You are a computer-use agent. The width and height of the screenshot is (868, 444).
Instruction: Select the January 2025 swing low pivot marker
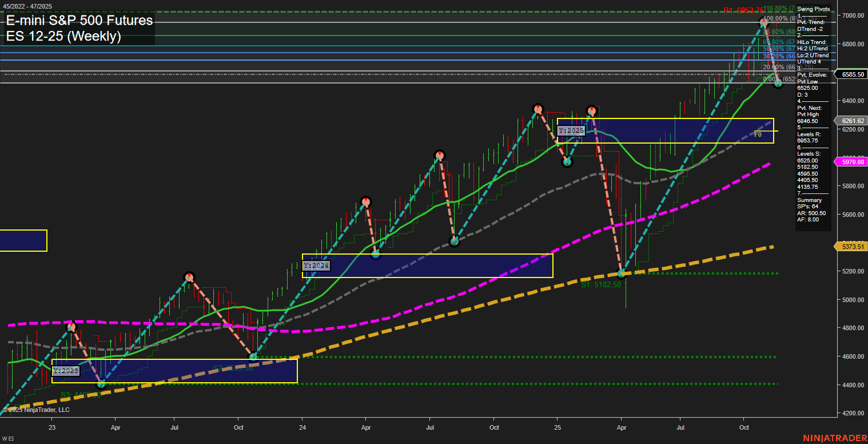[567, 162]
